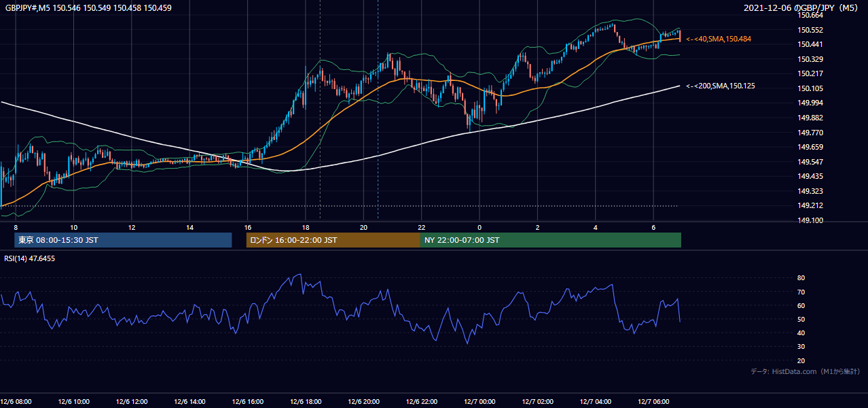Click bottom timestamp 12/6 14:00
Viewport: 868px width, 408px height.
click(x=189, y=401)
